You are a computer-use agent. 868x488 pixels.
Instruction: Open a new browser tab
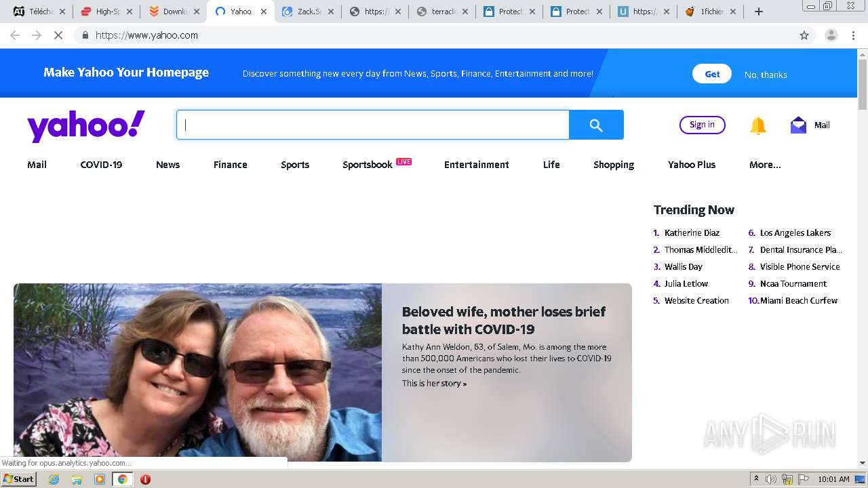point(759,12)
